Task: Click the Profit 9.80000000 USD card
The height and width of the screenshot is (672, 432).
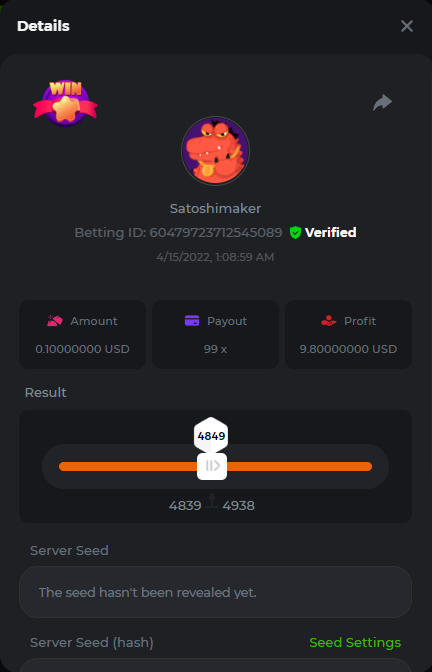Action: [x=348, y=334]
